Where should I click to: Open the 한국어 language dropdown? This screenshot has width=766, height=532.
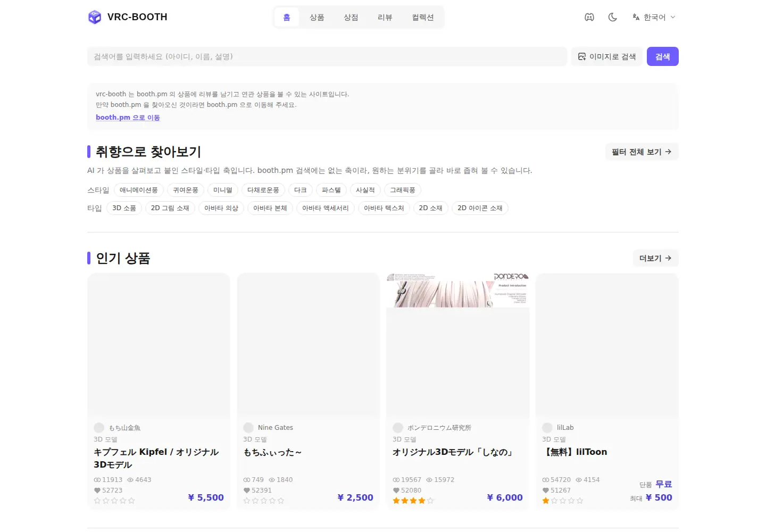pos(654,17)
